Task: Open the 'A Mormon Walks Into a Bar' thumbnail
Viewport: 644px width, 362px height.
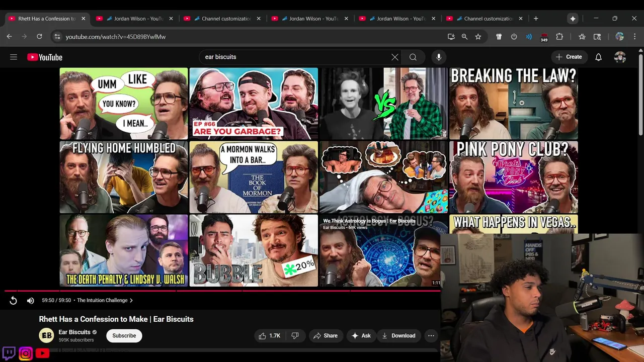Action: coord(254,177)
